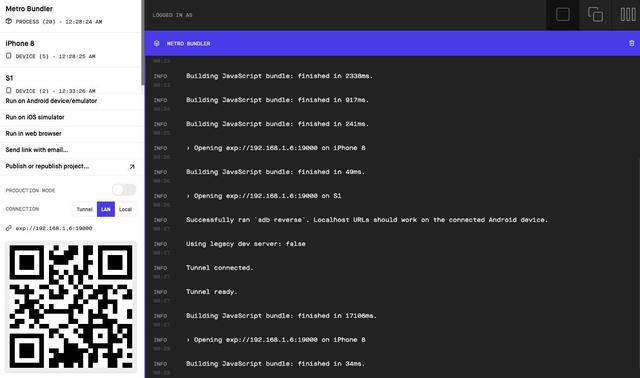The height and width of the screenshot is (378, 640).
Task: Select the three-column layout icon
Action: coord(628,15)
